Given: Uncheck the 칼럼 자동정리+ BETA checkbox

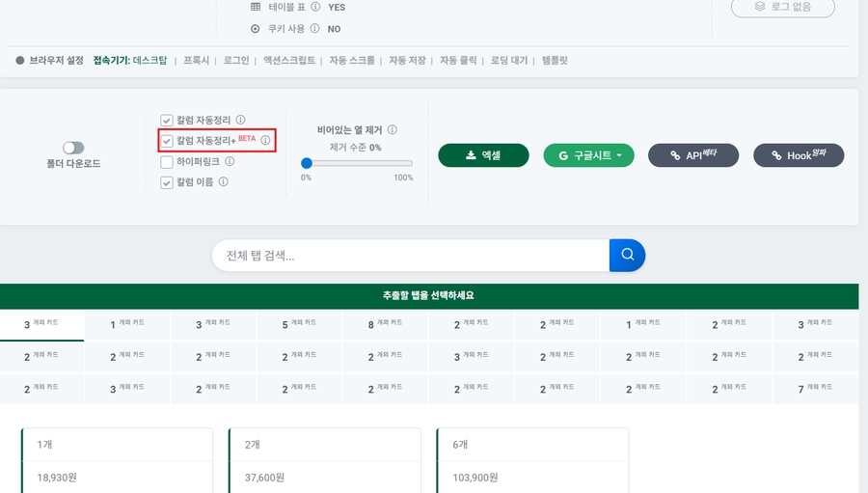Looking at the screenshot, I should pyautogui.click(x=167, y=141).
